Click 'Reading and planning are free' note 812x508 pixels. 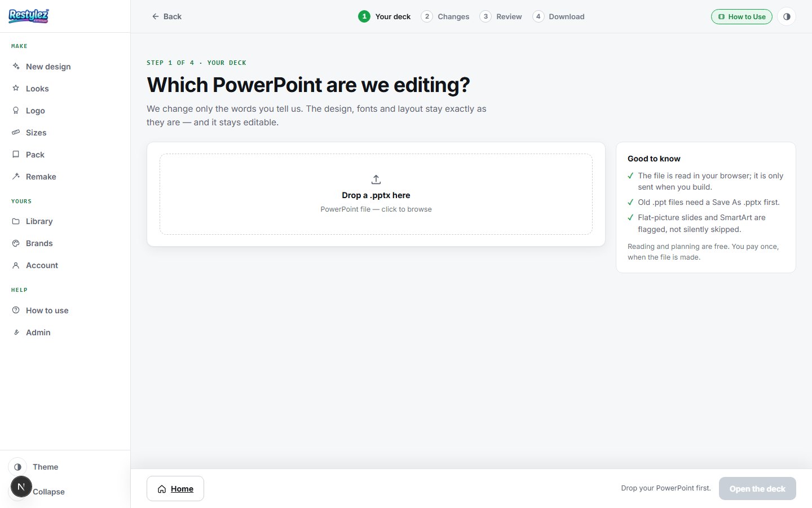tap(703, 252)
